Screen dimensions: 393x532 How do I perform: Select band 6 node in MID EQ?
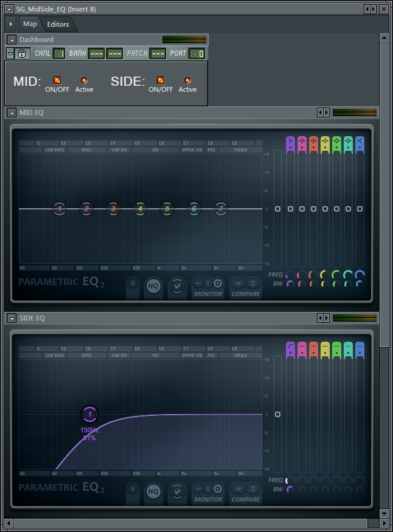click(194, 209)
